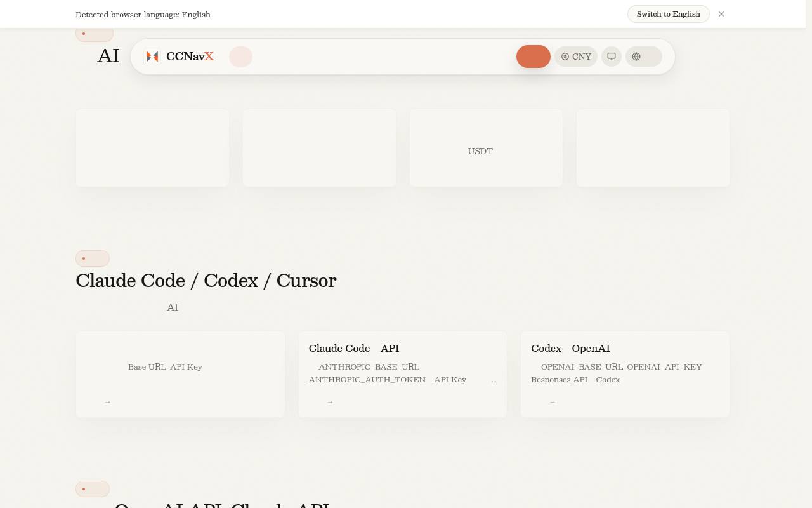Screen dimensions: 812x508
Task: Dismiss the browser language banner
Action: click(721, 14)
